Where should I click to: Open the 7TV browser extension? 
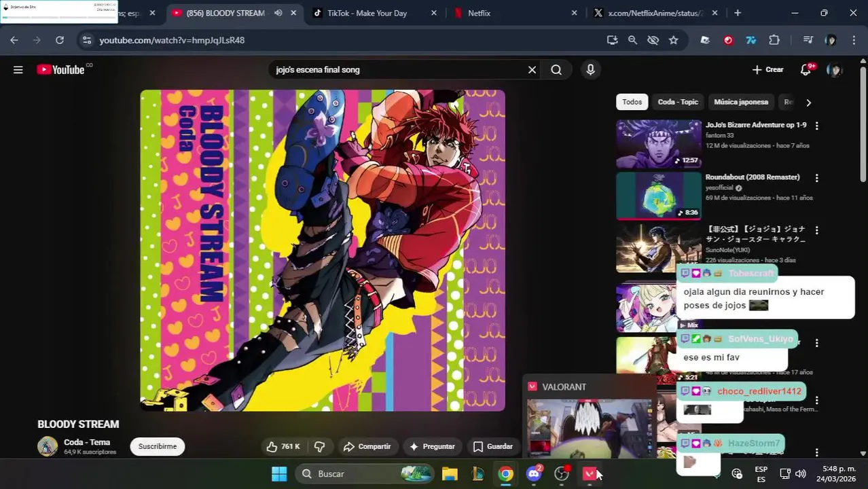click(751, 40)
